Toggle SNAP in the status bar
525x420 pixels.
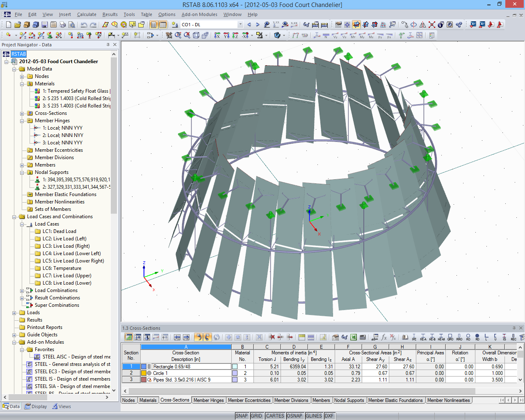coord(242,415)
